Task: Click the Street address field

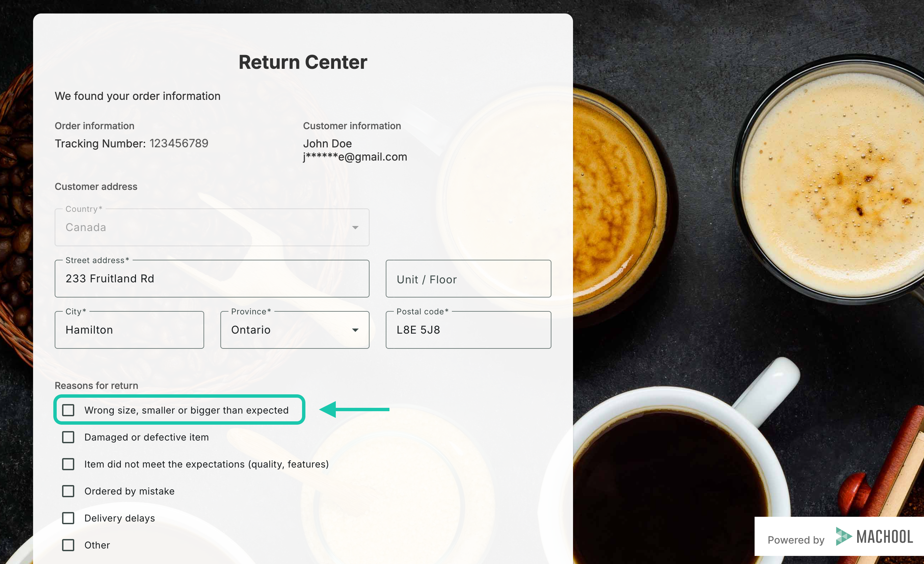Action: (x=212, y=278)
